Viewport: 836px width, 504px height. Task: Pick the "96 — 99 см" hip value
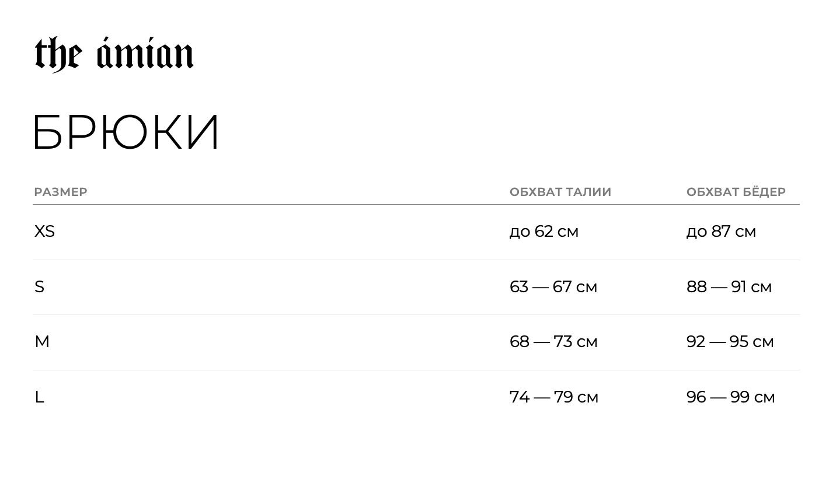point(730,397)
